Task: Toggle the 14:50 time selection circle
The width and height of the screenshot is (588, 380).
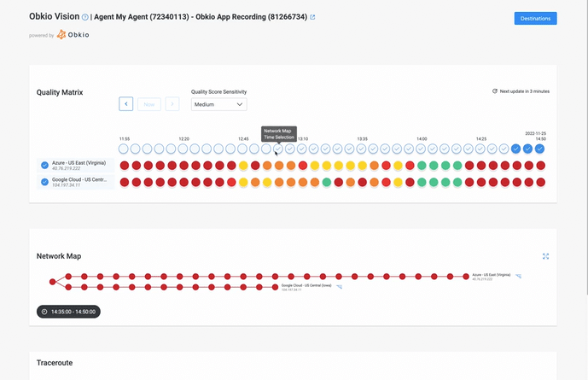Action: 539,149
